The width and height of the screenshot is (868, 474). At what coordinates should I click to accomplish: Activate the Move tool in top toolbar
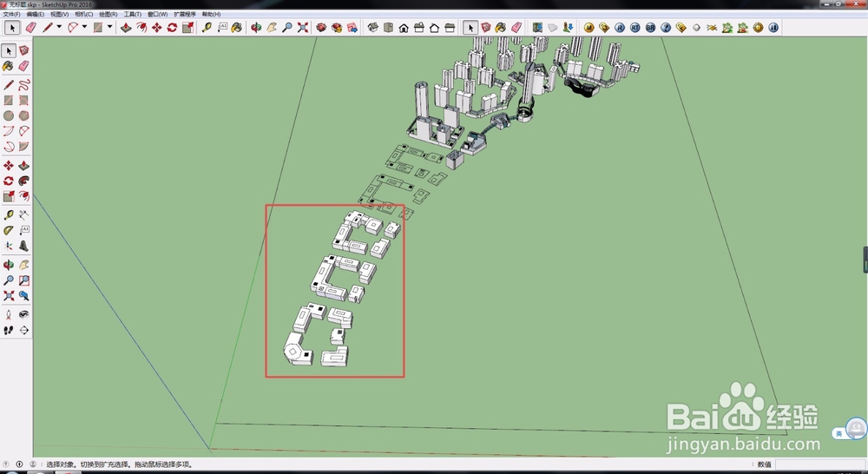(x=156, y=27)
